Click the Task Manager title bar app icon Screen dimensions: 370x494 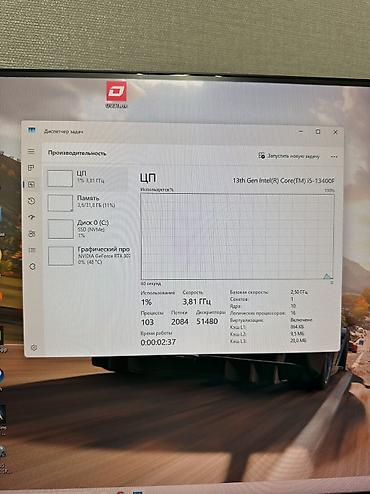click(x=32, y=131)
